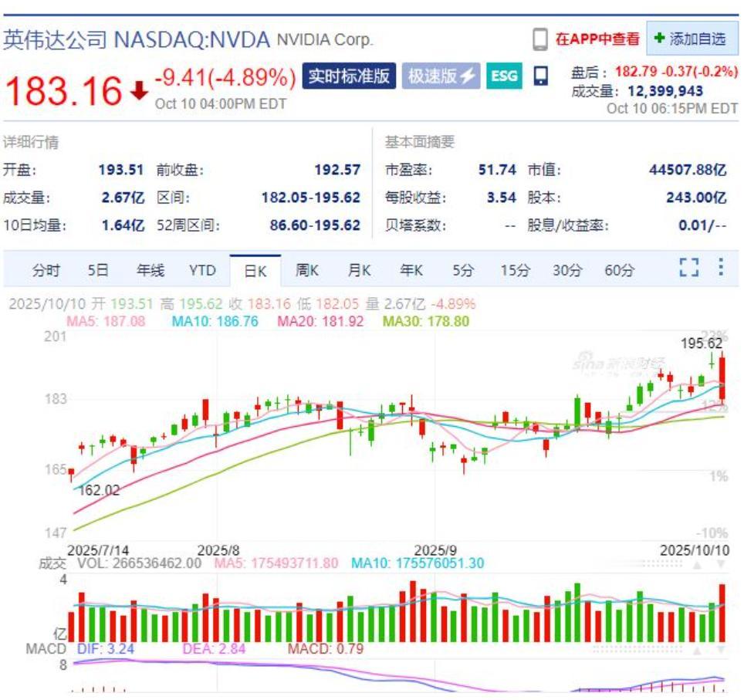This screenshot has width=744, height=700.
Task: Click the 股本 value 243.00亿
Action: tap(696, 198)
